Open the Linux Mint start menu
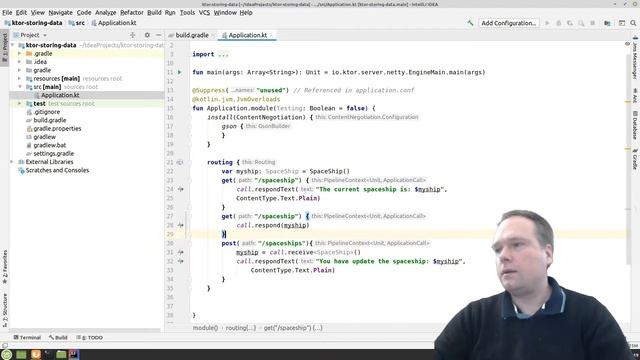This screenshot has height=360, width=640. coord(7,354)
